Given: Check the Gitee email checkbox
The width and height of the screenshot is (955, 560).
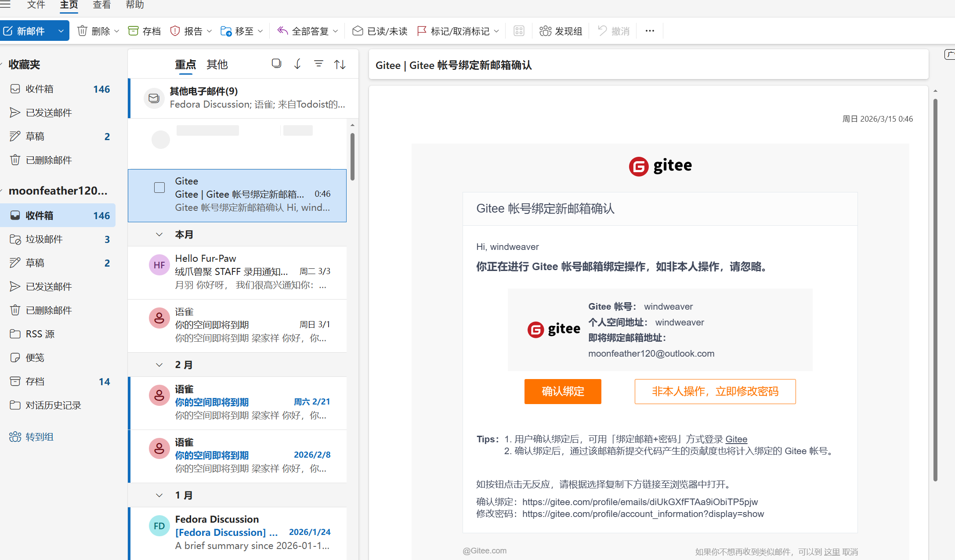Looking at the screenshot, I should point(159,188).
